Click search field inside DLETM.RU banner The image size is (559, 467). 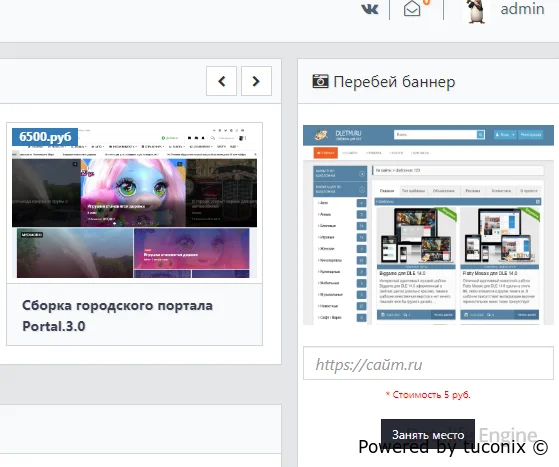coord(439,134)
